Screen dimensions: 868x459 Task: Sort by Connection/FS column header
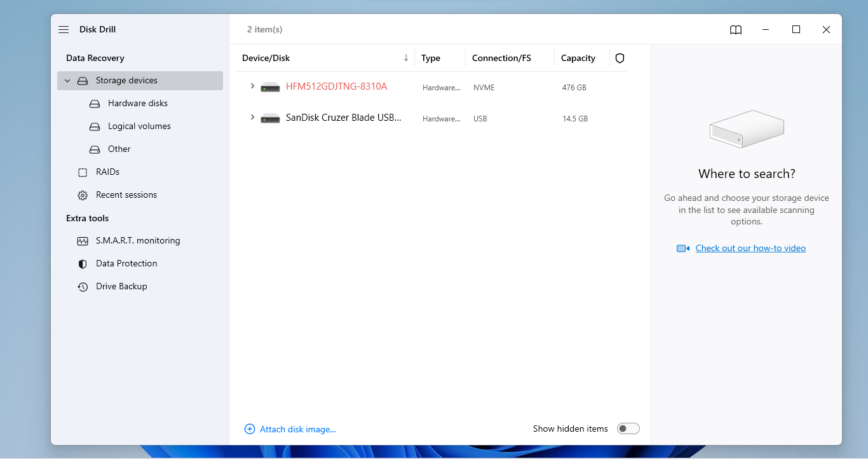pos(501,58)
